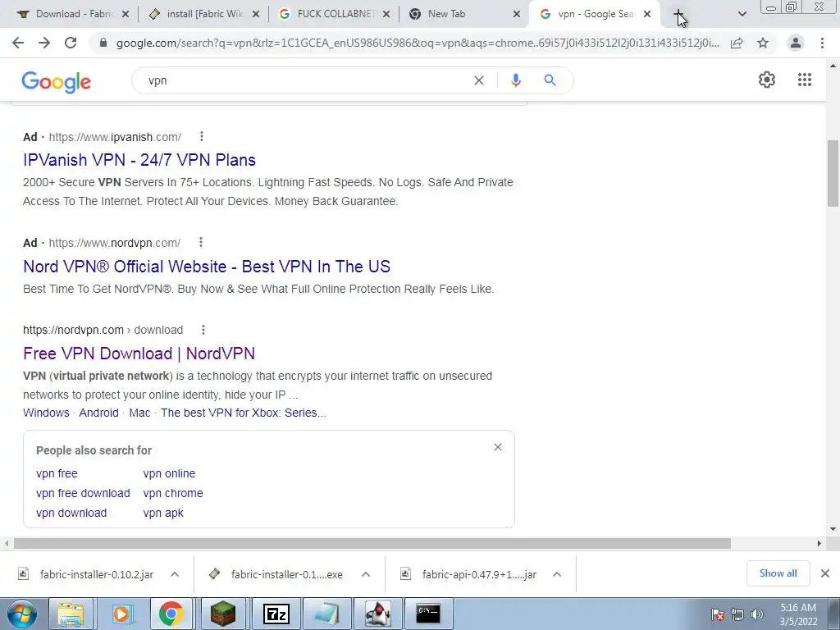Search for vpn free suggestion
The image size is (840, 630).
point(57,473)
